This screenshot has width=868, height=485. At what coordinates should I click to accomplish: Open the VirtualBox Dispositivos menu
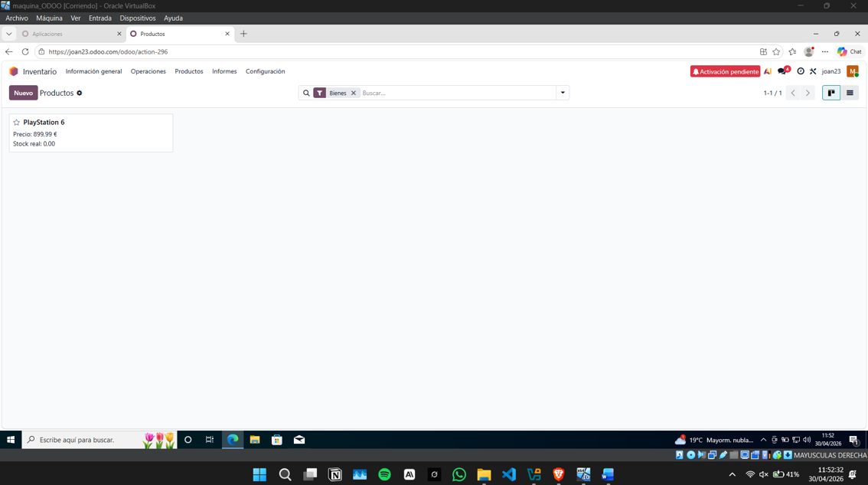coord(138,18)
